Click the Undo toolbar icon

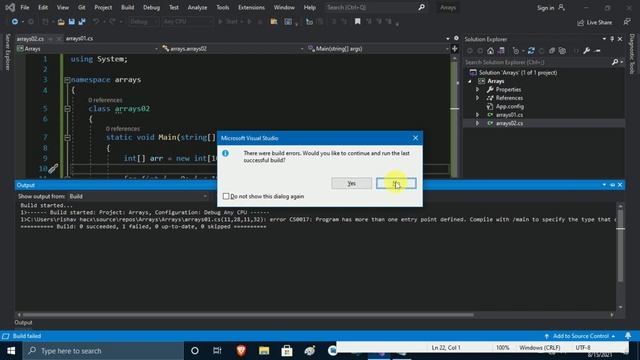click(x=96, y=22)
